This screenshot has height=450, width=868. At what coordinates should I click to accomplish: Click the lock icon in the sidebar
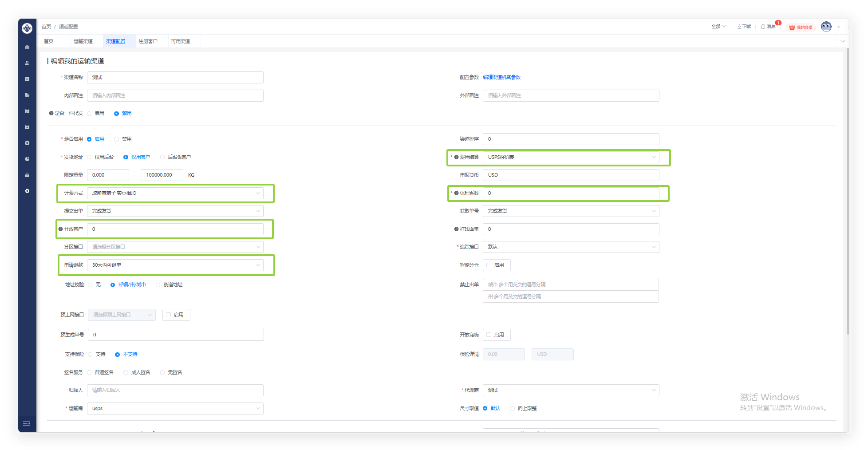pyautogui.click(x=27, y=175)
